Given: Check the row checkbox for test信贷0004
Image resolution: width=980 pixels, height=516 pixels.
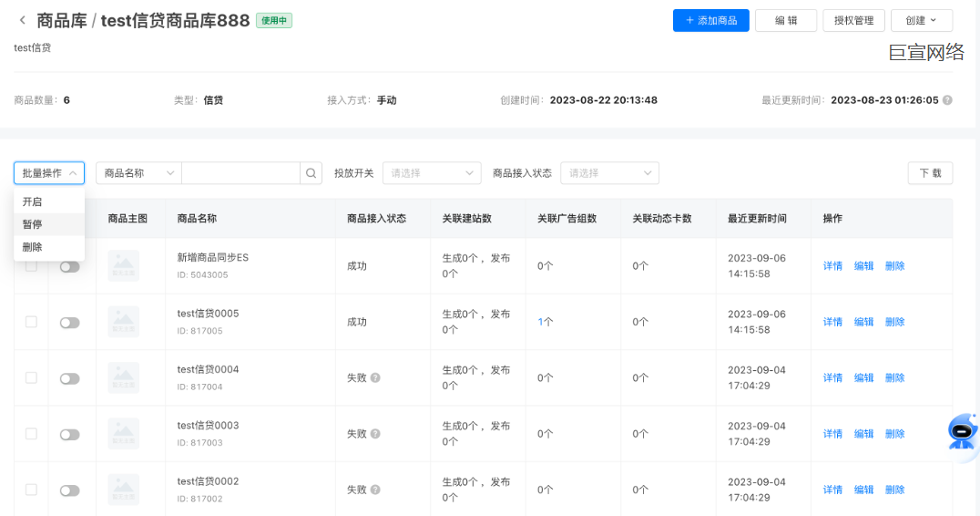Looking at the screenshot, I should (x=31, y=377).
